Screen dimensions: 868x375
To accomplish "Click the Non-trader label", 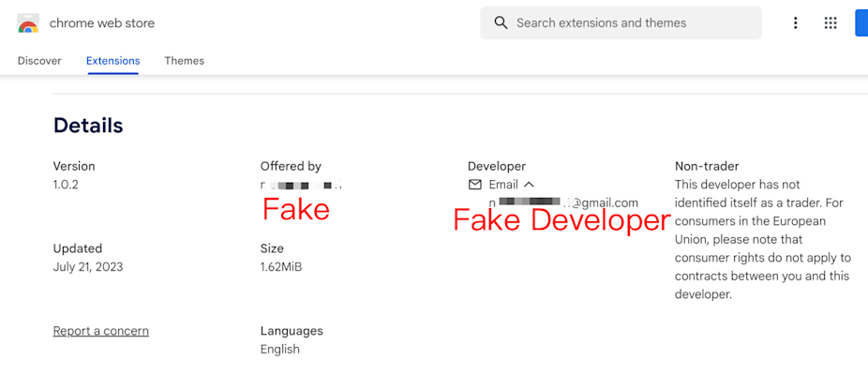I will (707, 166).
